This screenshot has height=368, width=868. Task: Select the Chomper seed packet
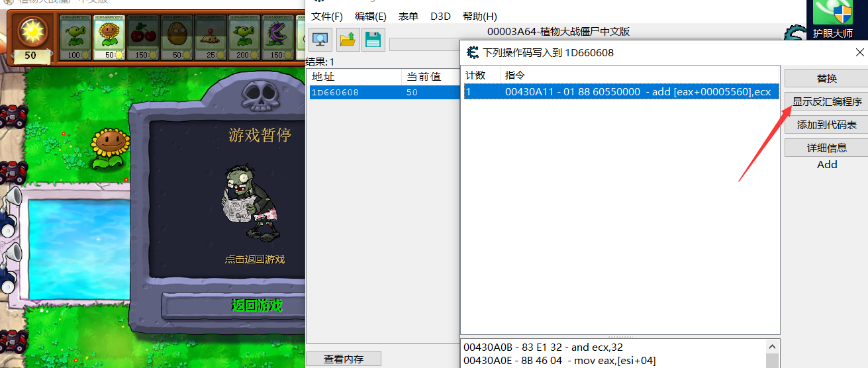(277, 37)
